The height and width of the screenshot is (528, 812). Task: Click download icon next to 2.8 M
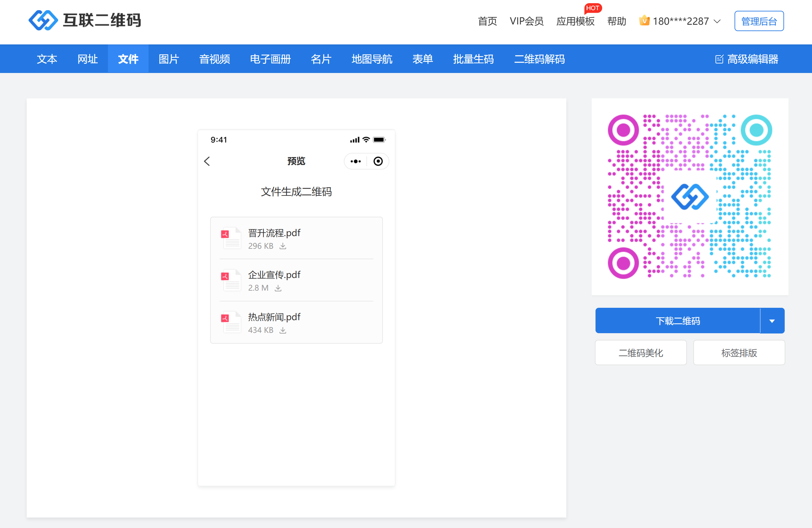coord(278,288)
